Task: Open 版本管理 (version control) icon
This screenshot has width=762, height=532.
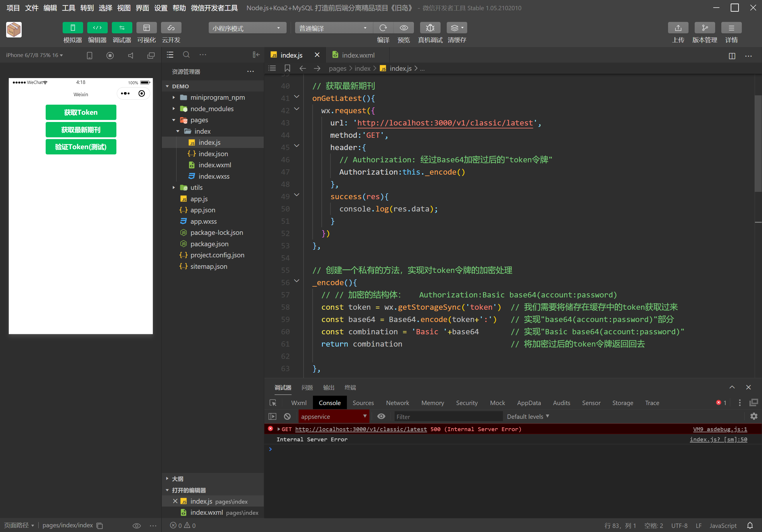Action: (704, 28)
